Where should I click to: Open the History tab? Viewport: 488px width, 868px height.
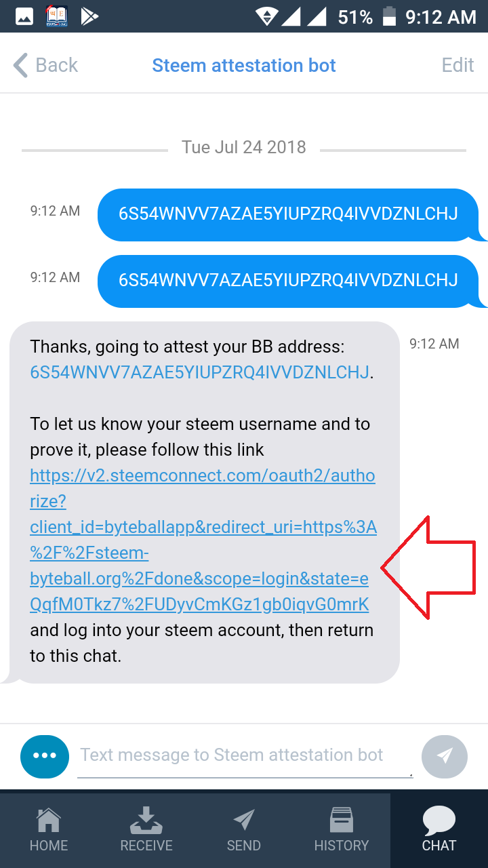pyautogui.click(x=342, y=830)
